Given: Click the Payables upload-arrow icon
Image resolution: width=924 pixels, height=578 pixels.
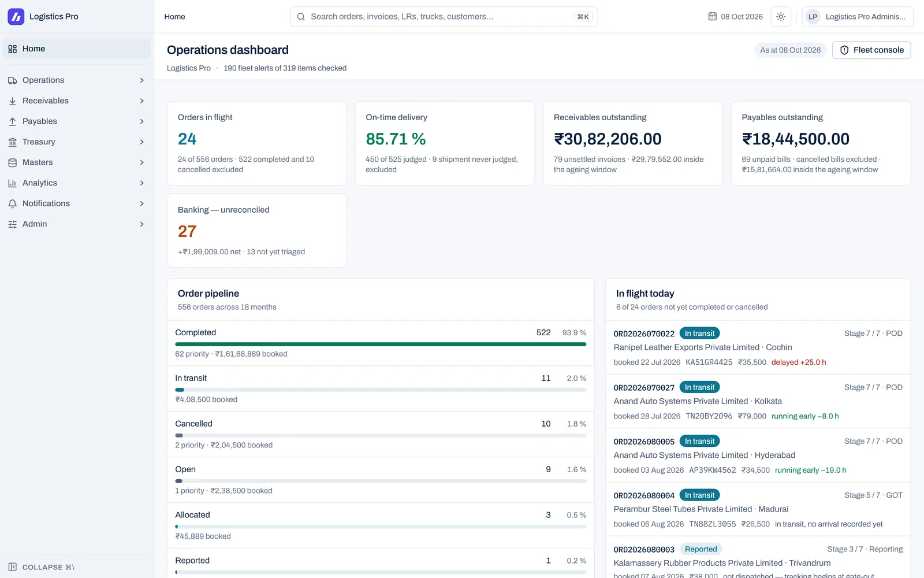Looking at the screenshot, I should coord(12,121).
